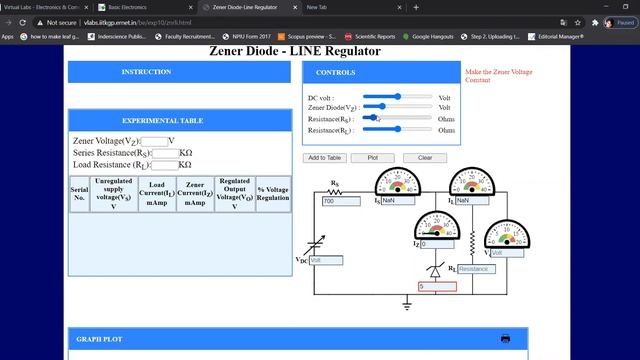The image size is (640, 360).
Task: Open the Google Hangouts bookmark
Action: point(428,37)
